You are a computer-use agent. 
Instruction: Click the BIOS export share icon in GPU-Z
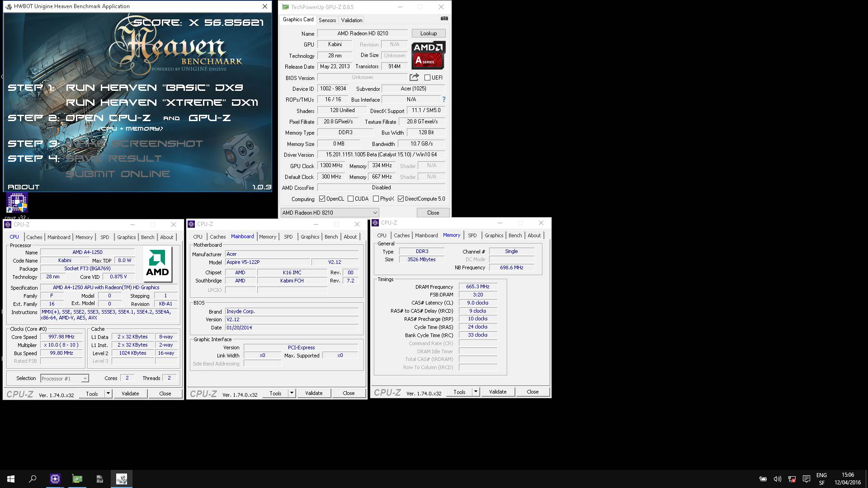tap(414, 77)
